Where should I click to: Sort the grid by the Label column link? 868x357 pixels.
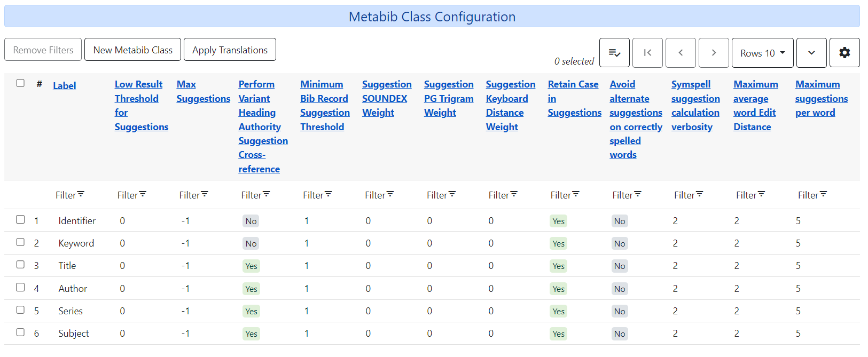coord(64,85)
